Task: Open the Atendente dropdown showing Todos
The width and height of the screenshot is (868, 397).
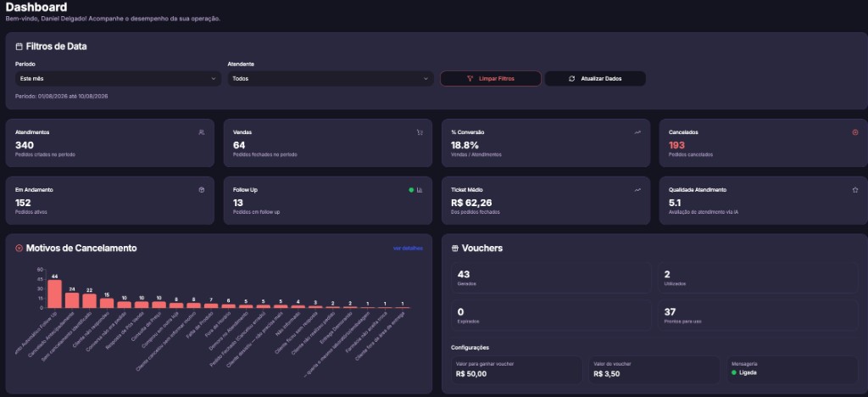Action: (331, 79)
